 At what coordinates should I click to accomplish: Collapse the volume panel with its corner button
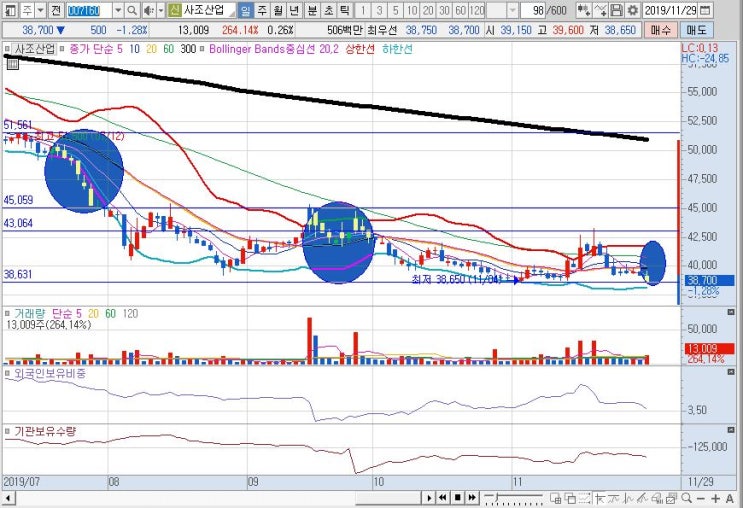pos(731,312)
